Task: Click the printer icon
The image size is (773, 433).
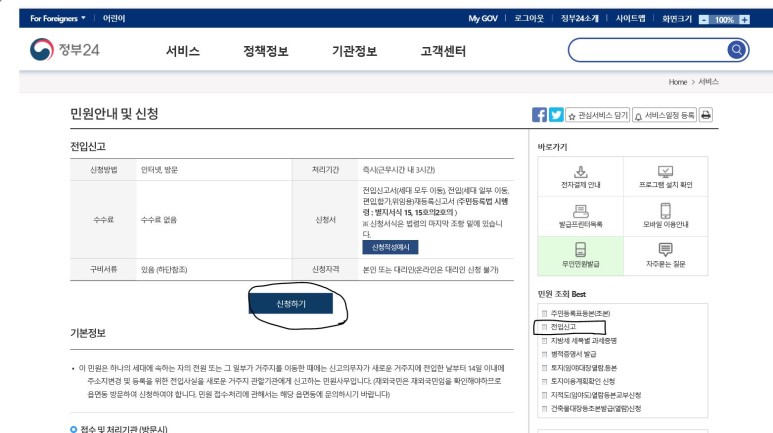Action: point(706,115)
